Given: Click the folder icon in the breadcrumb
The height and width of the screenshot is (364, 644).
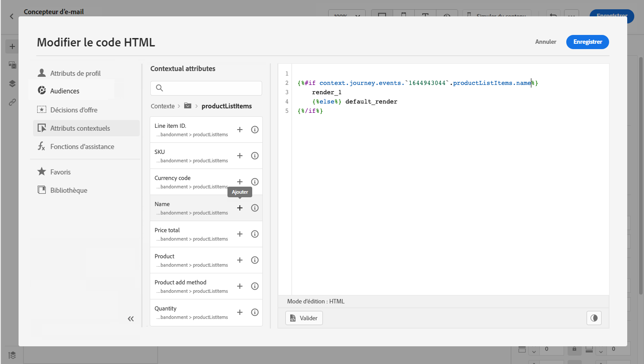Looking at the screenshot, I should (x=188, y=106).
